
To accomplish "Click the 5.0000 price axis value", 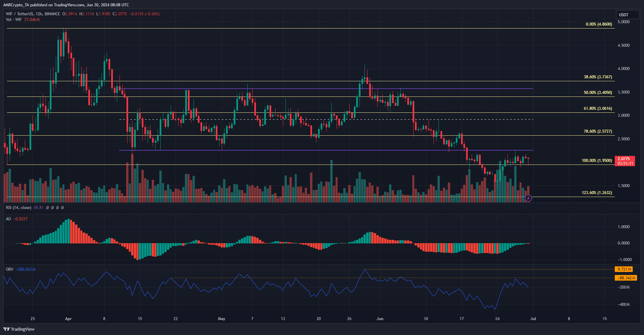I will point(623,22).
